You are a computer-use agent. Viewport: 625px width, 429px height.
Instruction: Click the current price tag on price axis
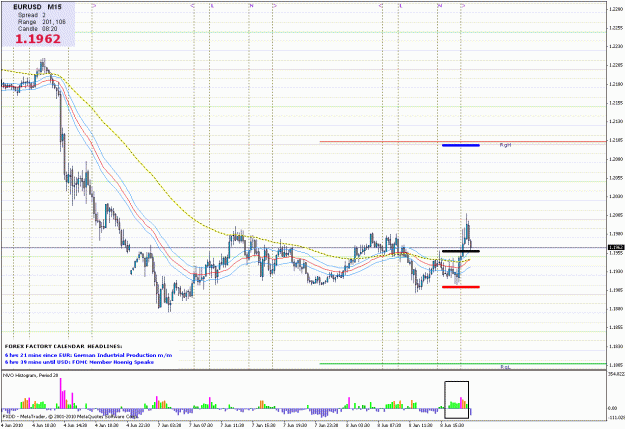616,248
